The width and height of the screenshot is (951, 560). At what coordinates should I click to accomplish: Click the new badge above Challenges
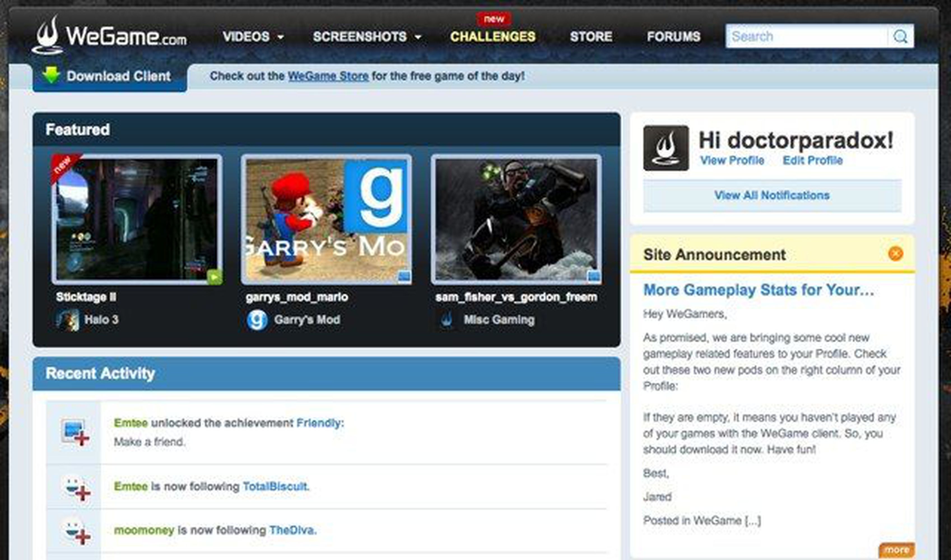[x=494, y=19]
